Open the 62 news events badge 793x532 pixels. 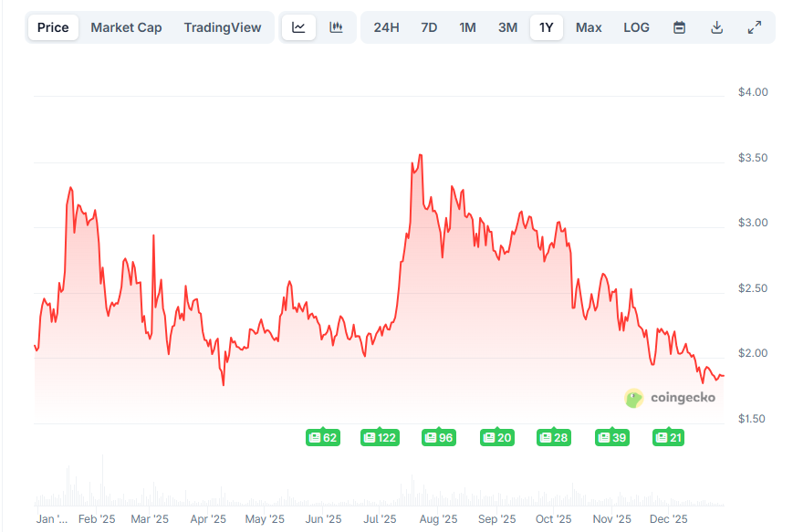(x=322, y=437)
